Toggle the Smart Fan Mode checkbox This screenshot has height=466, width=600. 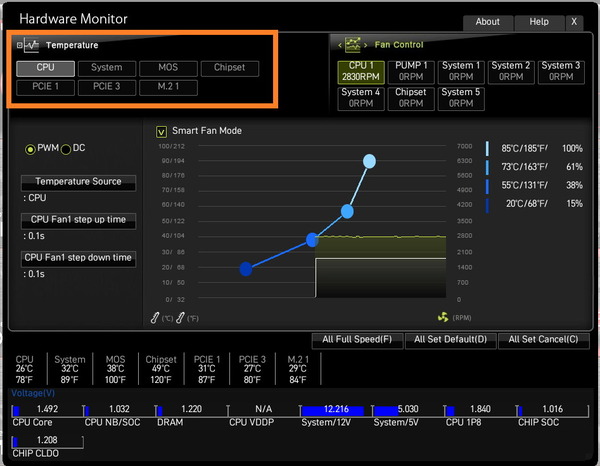pos(161,132)
